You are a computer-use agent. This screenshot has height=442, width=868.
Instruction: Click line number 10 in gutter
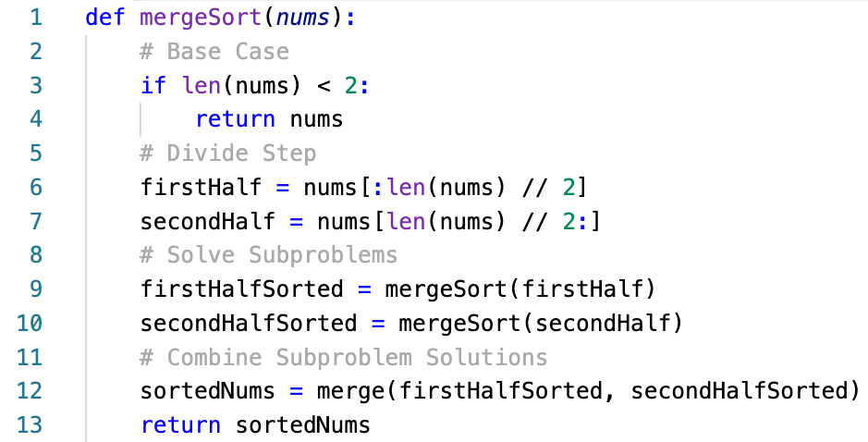click(x=30, y=323)
